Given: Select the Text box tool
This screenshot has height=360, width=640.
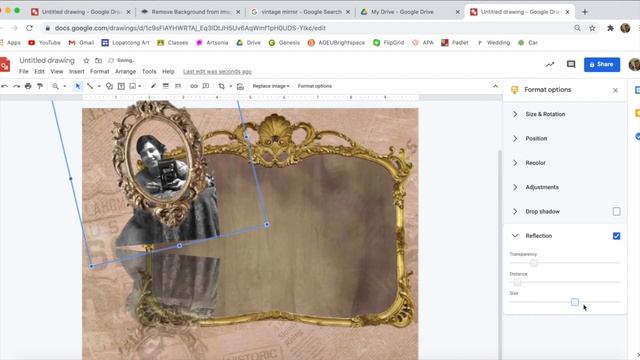Looking at the screenshot, I should point(121,86).
